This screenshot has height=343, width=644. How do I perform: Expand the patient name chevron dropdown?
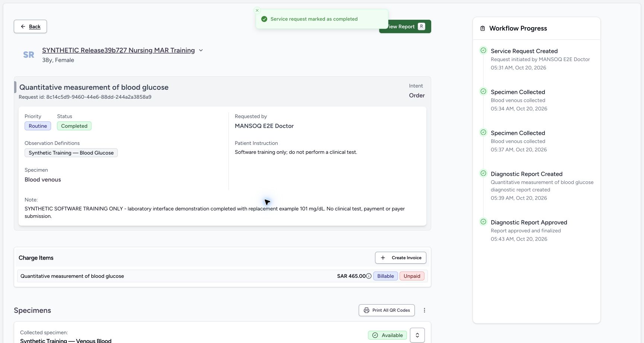[201, 50]
